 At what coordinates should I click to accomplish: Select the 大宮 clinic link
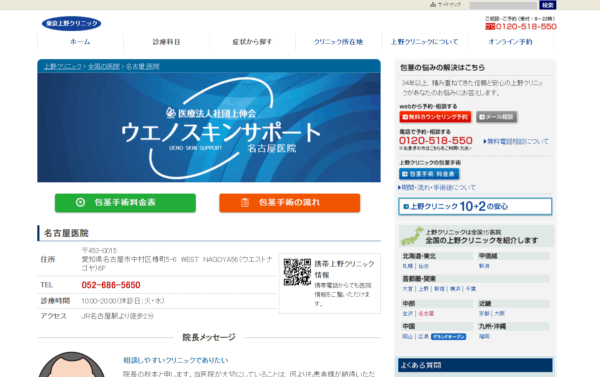[408, 289]
